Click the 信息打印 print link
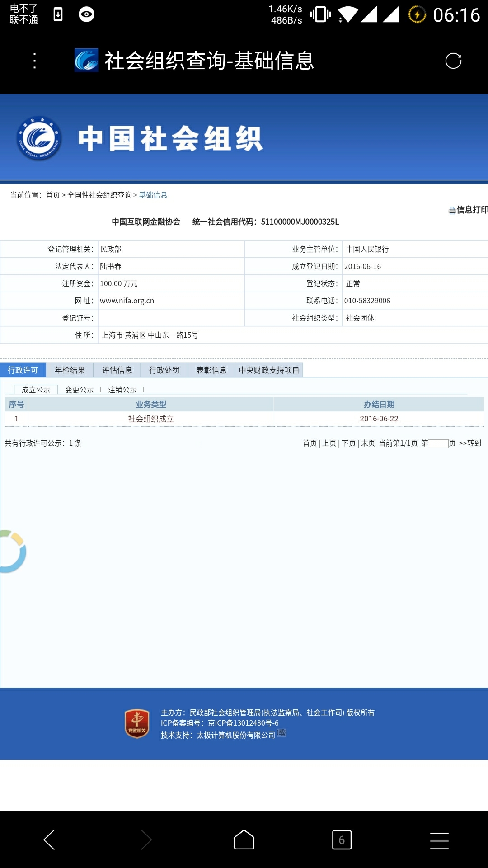Screen dimensions: 488x868 tap(472, 210)
